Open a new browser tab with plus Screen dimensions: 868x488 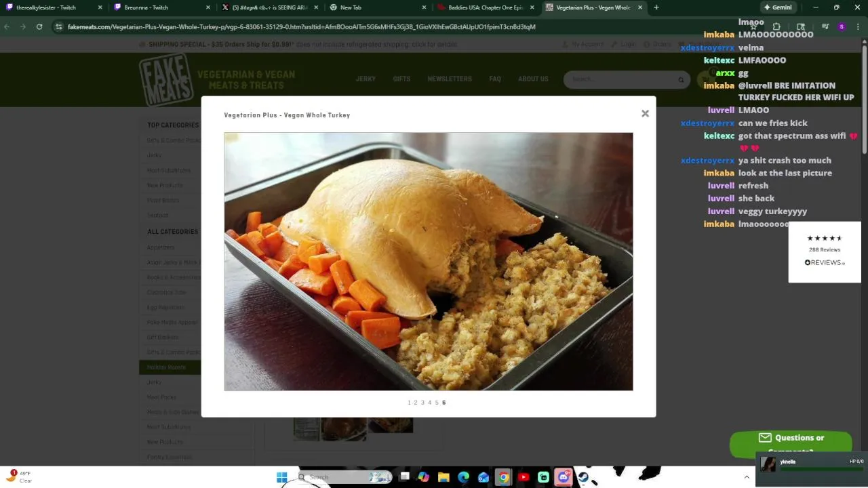click(656, 7)
